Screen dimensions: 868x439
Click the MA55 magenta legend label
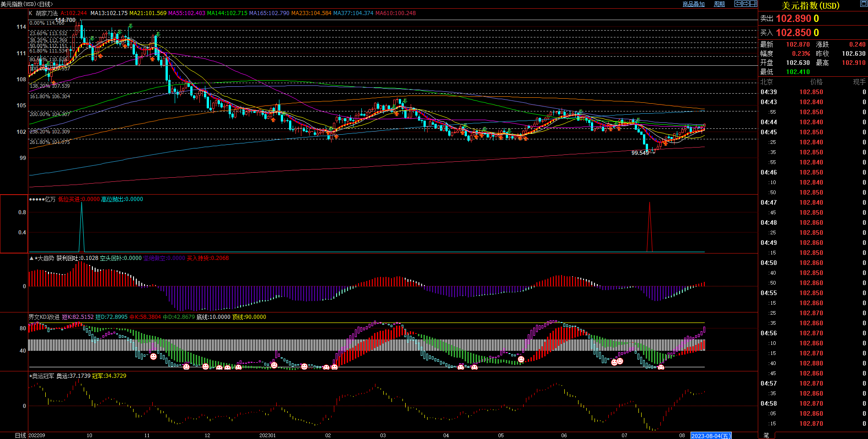pyautogui.click(x=187, y=13)
